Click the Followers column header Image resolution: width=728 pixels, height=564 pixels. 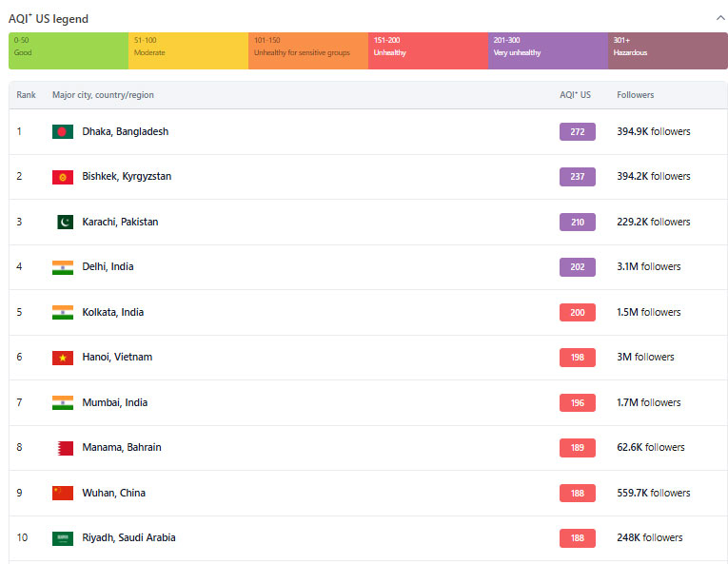(635, 95)
